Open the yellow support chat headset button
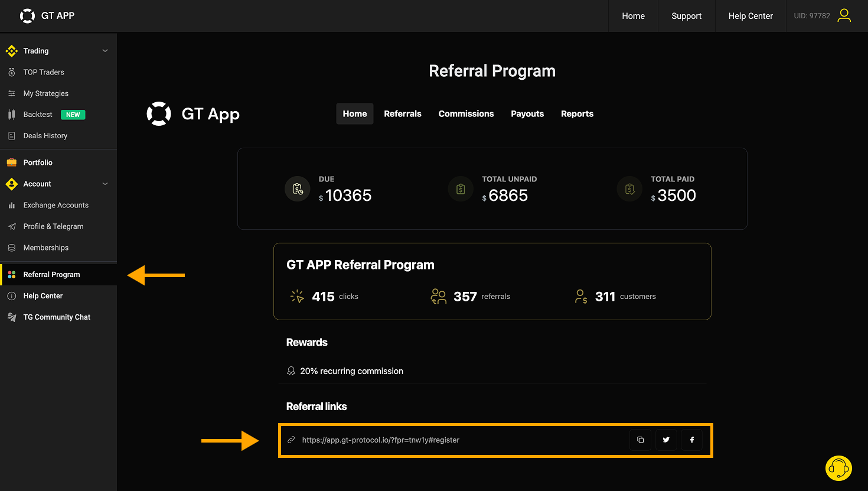 click(838, 469)
